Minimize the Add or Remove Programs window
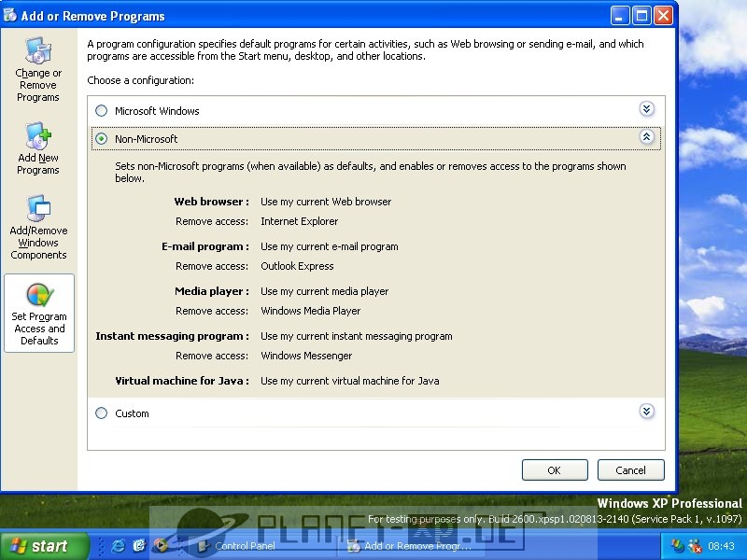The height and width of the screenshot is (560, 747). (619, 16)
